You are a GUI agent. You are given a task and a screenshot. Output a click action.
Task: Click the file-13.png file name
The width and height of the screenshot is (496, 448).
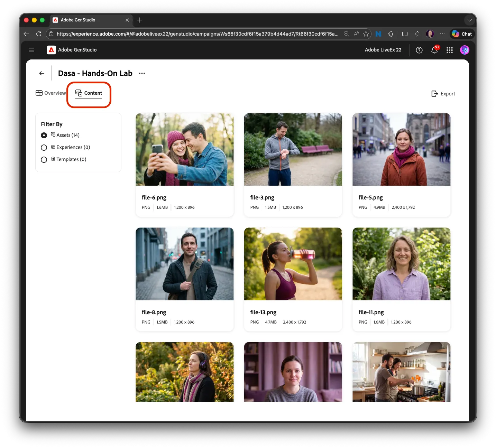click(x=263, y=312)
